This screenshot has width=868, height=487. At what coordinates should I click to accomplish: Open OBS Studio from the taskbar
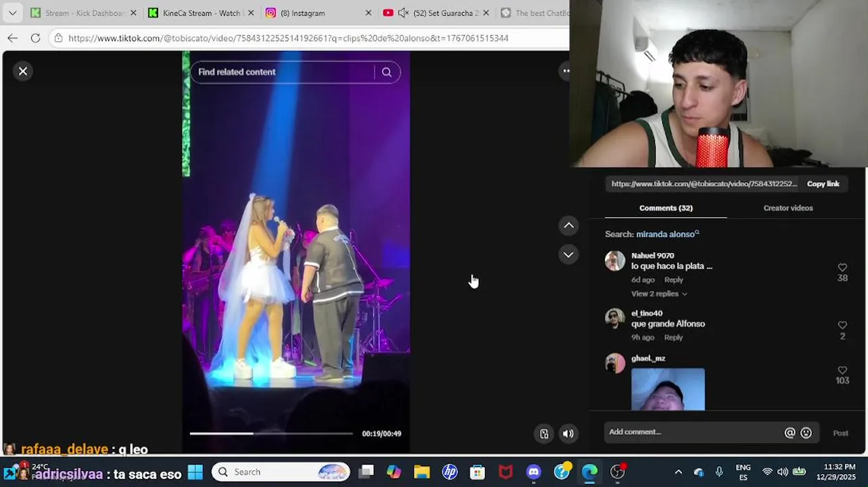[617, 472]
